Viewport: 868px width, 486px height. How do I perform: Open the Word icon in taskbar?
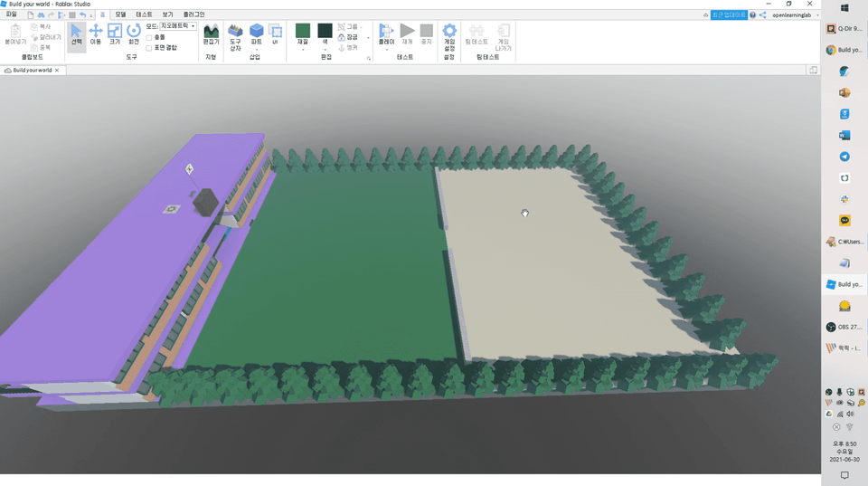[844, 135]
